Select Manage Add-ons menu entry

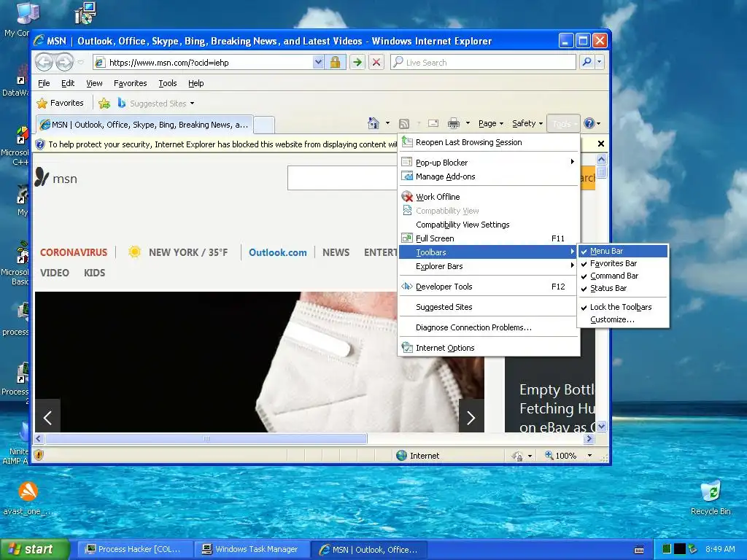[488, 176]
